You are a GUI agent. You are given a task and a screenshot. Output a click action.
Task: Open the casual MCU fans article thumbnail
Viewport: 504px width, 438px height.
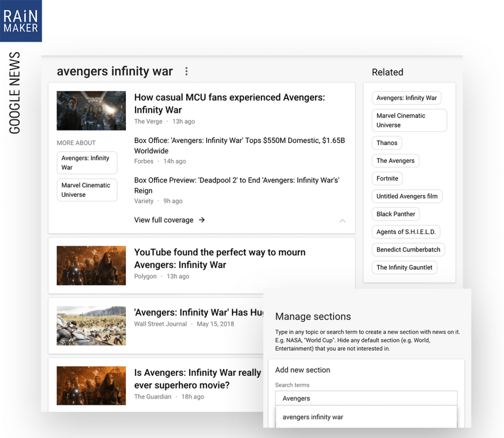pos(91,111)
